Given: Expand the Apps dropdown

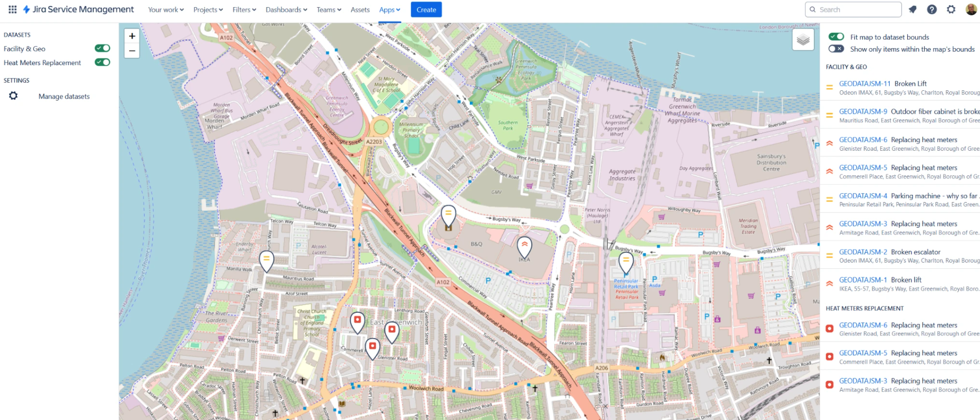Looking at the screenshot, I should tap(390, 10).
